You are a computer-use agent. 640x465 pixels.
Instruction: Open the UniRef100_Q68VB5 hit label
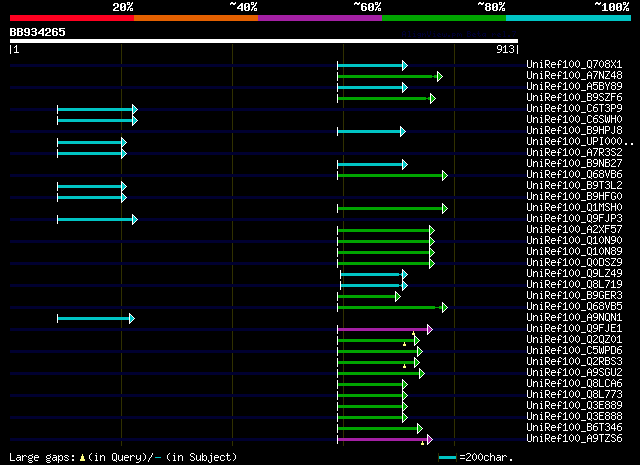pyautogui.click(x=574, y=307)
